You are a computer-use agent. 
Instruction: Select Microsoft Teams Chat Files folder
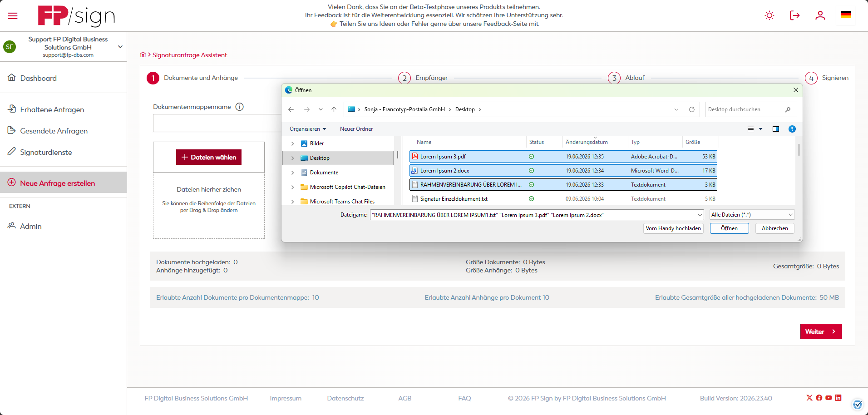pos(342,202)
